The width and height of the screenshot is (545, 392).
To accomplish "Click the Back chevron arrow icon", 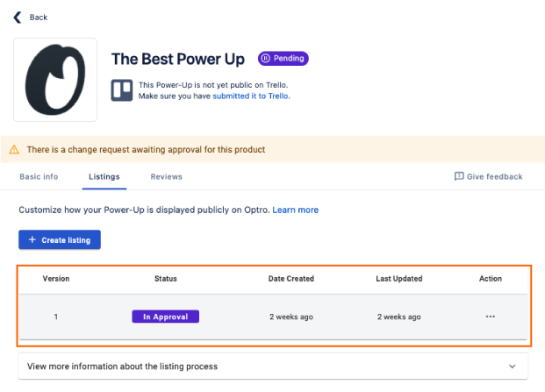I will 18,18.
